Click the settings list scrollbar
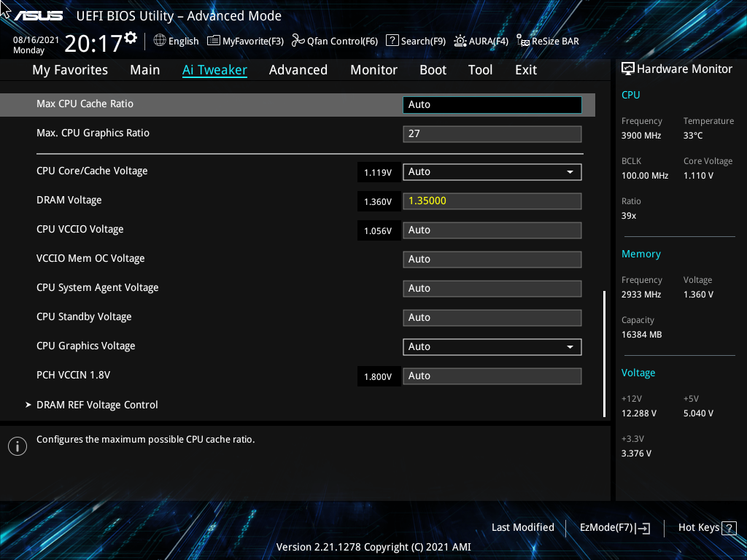The width and height of the screenshot is (747, 560). [604, 354]
